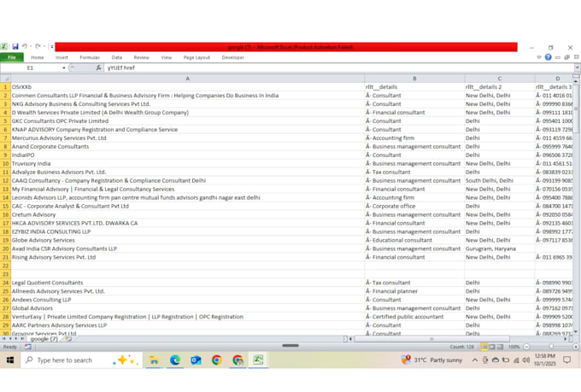Select row 5 header
581x392 pixels.
[5, 121]
